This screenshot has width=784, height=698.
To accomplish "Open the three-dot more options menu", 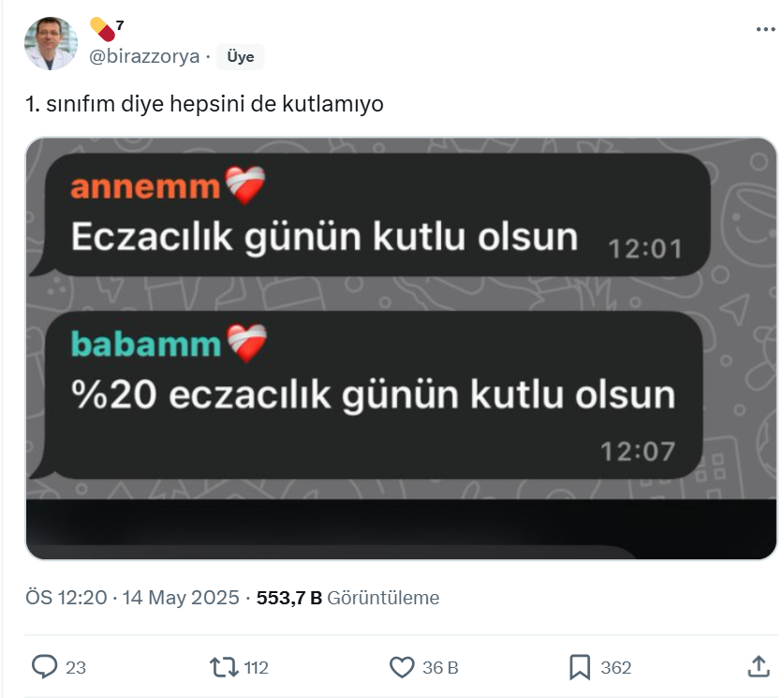I will point(765,29).
